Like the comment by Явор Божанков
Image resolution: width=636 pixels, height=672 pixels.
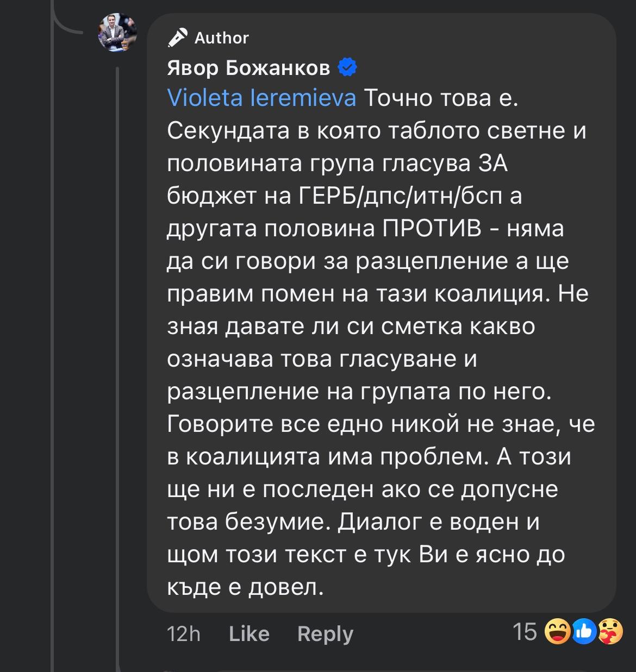tap(249, 633)
